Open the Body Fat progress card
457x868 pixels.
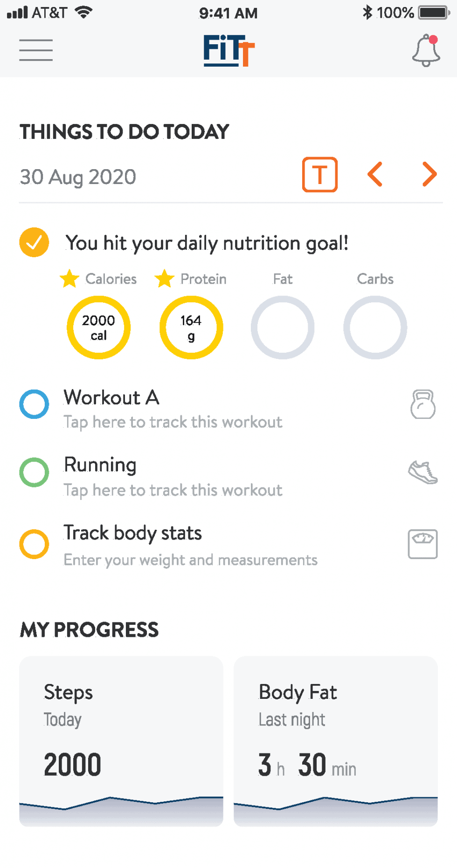click(x=335, y=741)
